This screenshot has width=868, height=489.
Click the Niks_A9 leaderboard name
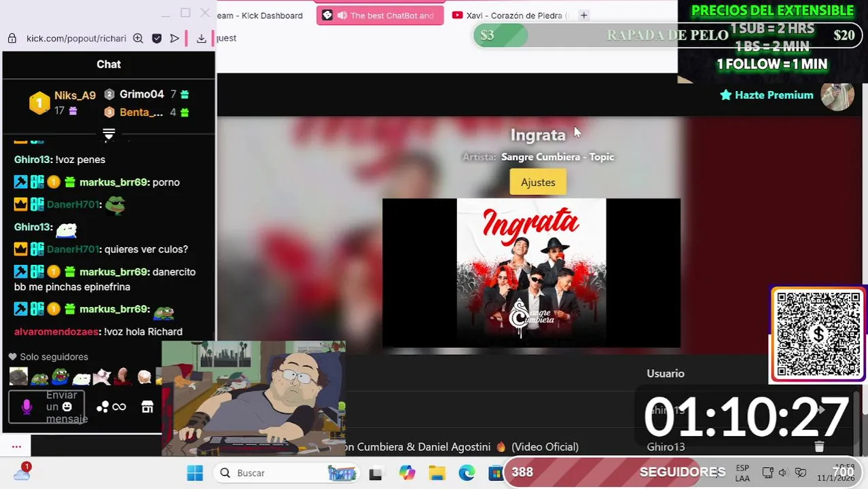(75, 96)
